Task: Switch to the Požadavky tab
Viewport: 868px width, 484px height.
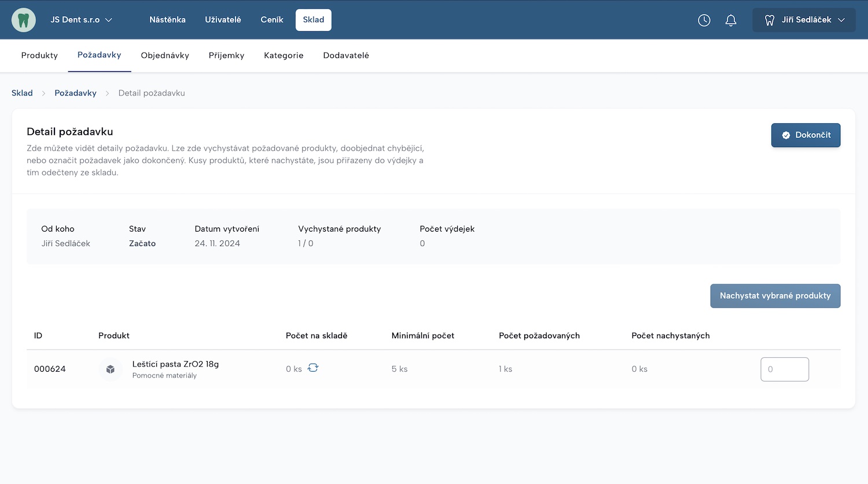Action: pos(100,55)
